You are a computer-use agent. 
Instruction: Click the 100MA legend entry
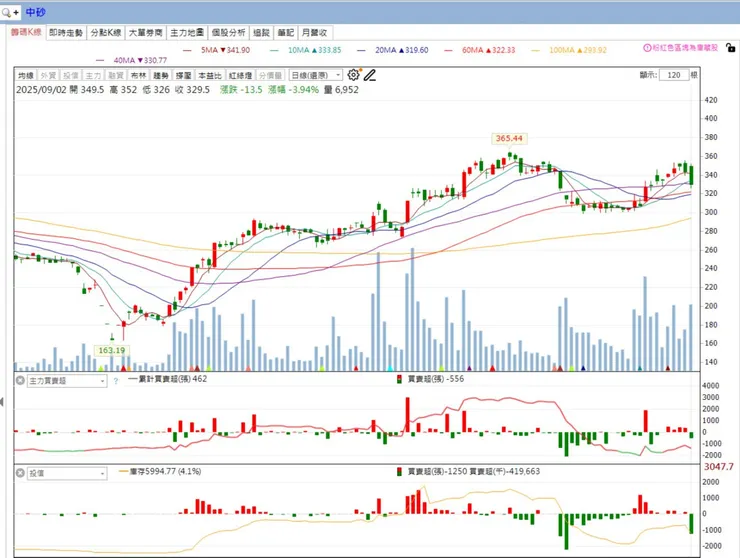pyautogui.click(x=569, y=50)
